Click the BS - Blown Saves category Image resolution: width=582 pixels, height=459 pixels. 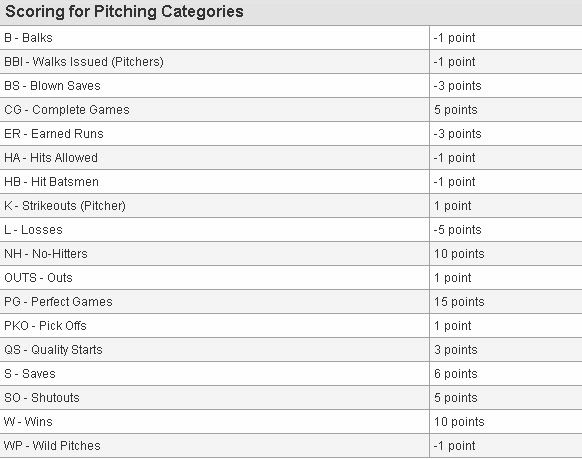(x=52, y=86)
